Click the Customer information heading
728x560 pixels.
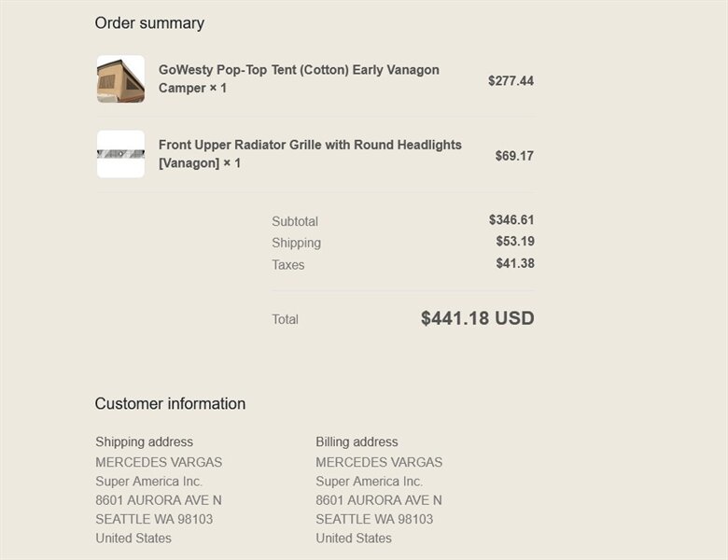(x=170, y=404)
